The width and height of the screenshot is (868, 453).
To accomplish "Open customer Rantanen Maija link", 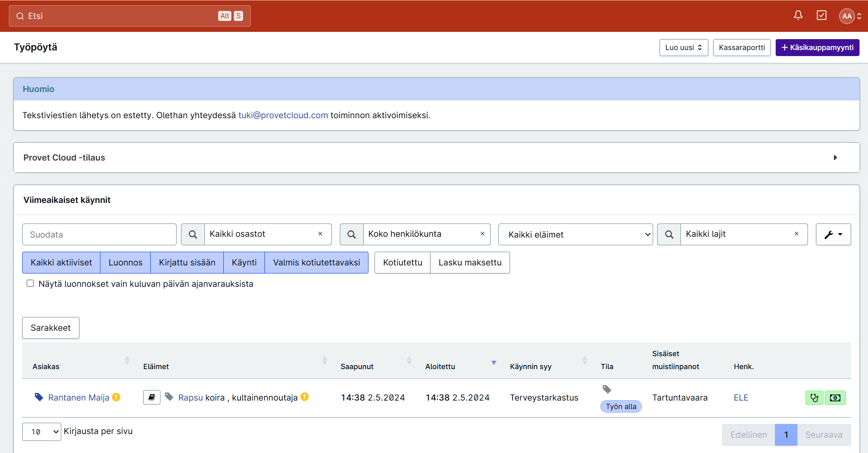I will pyautogui.click(x=79, y=398).
